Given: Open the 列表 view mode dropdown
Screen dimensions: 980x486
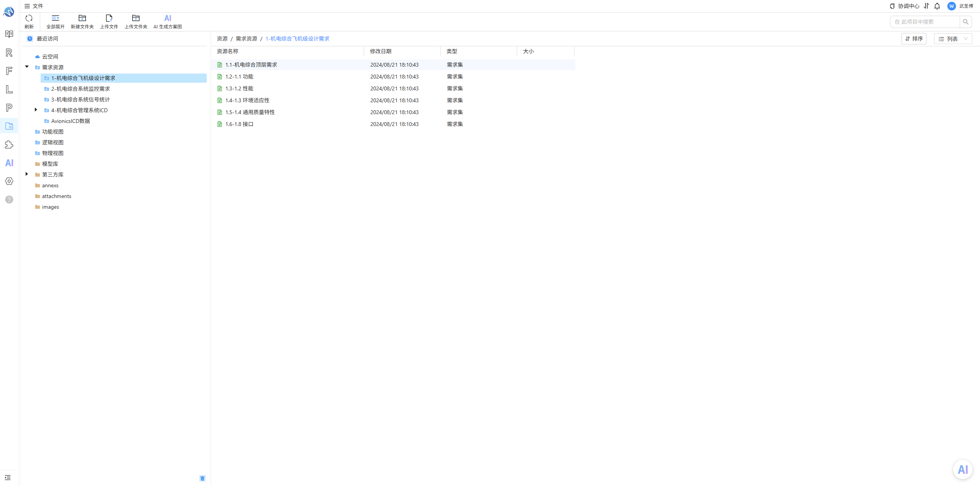Looking at the screenshot, I should (953, 39).
